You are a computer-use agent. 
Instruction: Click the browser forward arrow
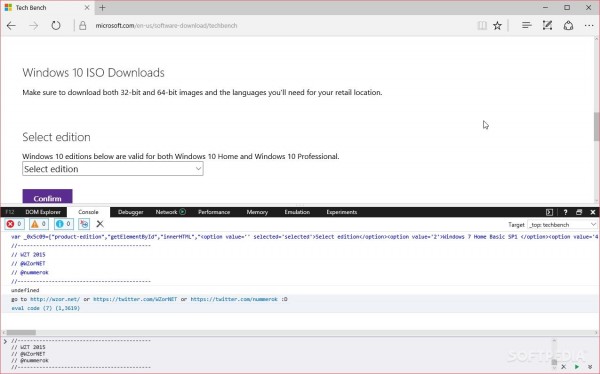34,26
